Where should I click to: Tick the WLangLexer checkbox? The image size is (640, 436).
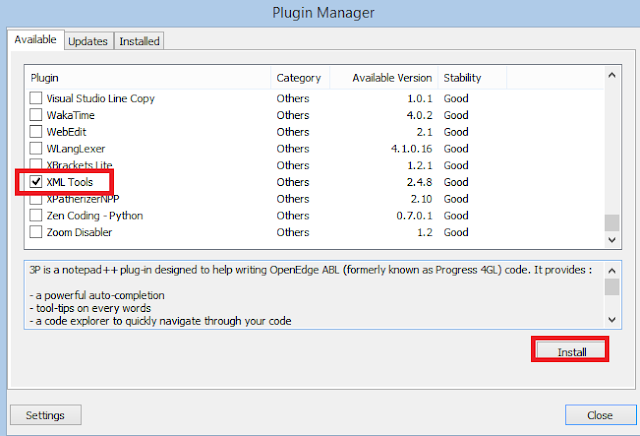click(x=37, y=149)
